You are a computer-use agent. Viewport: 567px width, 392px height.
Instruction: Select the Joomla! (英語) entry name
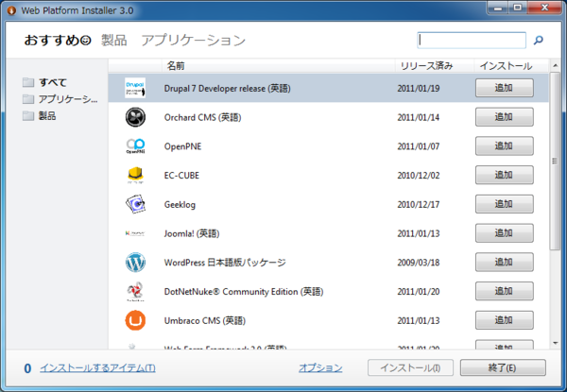[192, 233]
